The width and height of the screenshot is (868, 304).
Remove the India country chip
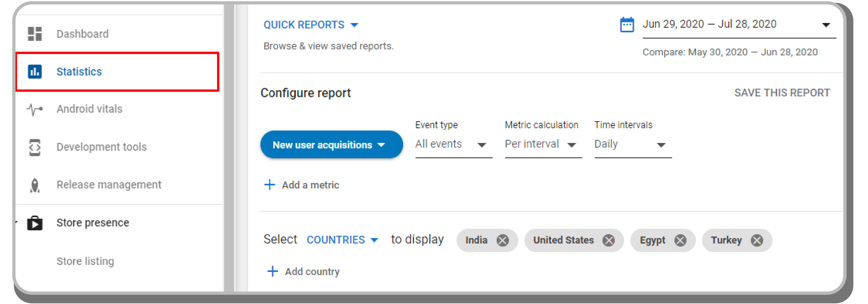(x=503, y=240)
